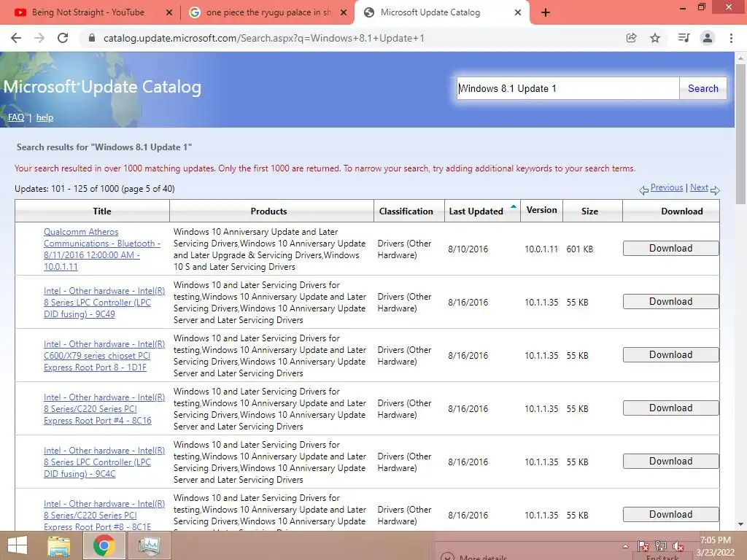
Task: Sort by the Last Updated column header
Action: [476, 211]
